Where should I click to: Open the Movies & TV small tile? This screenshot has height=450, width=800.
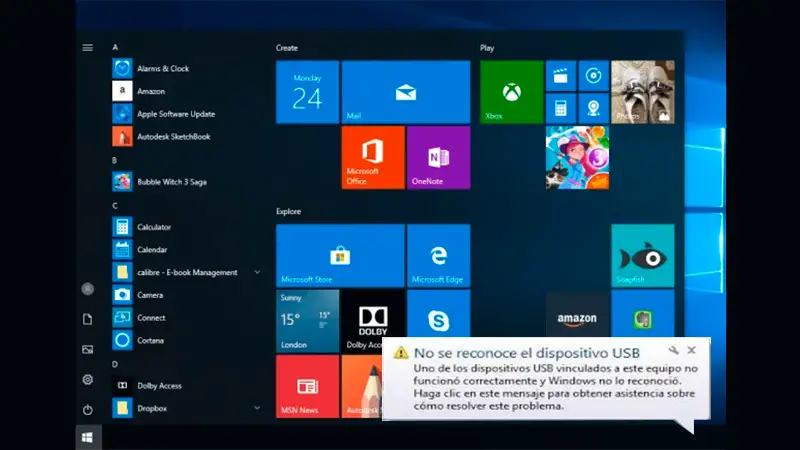click(x=561, y=76)
